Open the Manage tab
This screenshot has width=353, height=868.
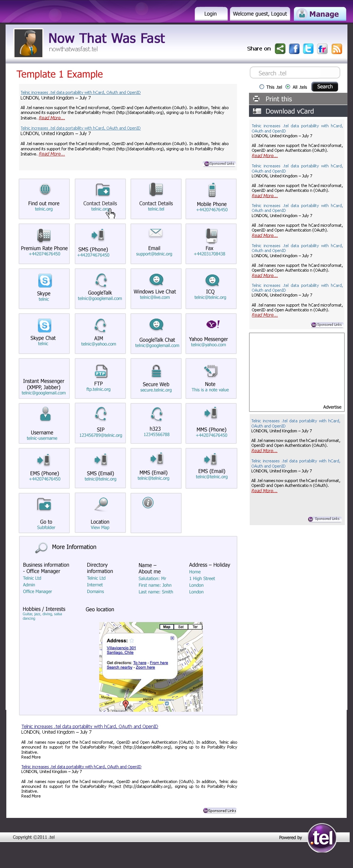click(320, 14)
